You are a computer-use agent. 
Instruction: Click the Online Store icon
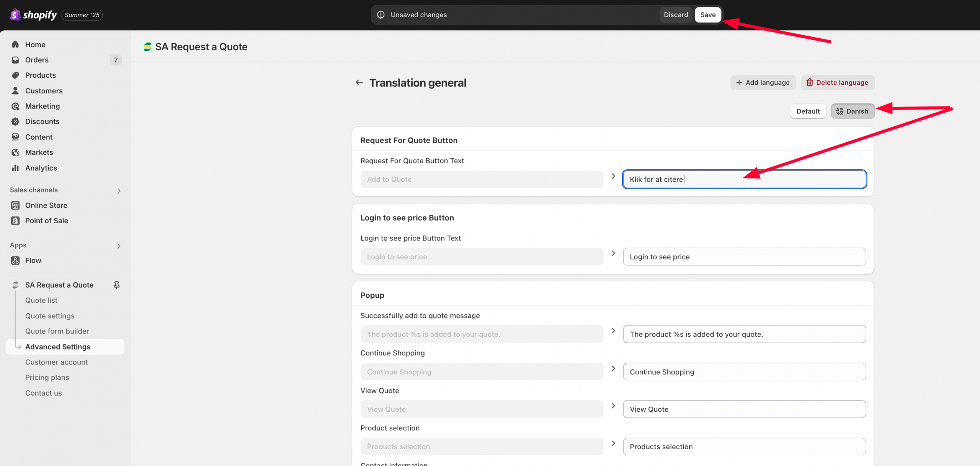click(15, 205)
